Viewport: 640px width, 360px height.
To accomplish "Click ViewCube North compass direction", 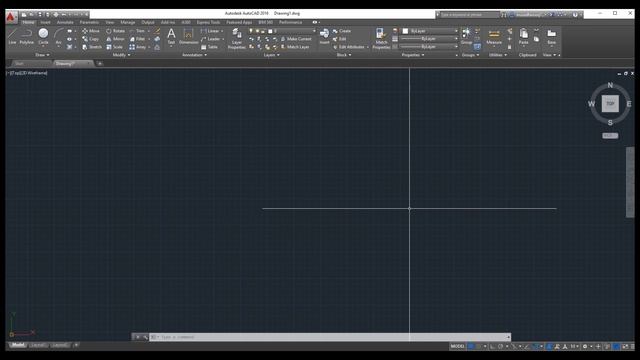I will pos(610,85).
